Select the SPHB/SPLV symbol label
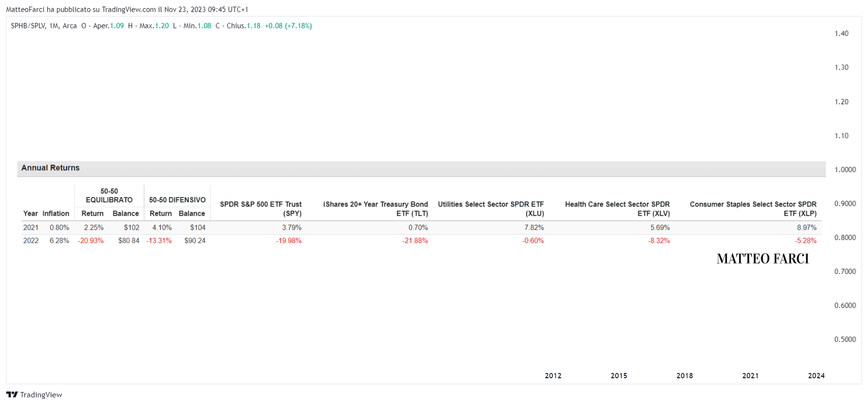 28,26
